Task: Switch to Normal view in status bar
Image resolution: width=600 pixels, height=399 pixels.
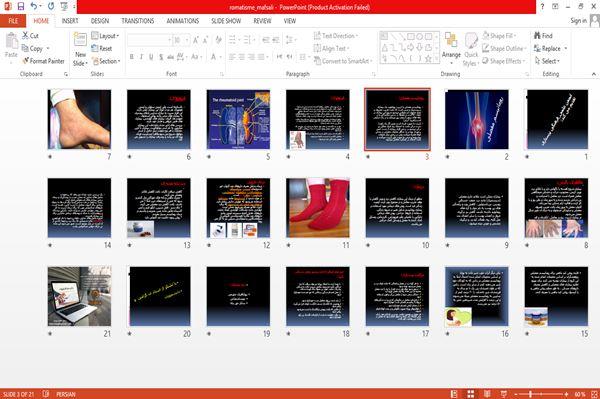Action: pos(454,394)
